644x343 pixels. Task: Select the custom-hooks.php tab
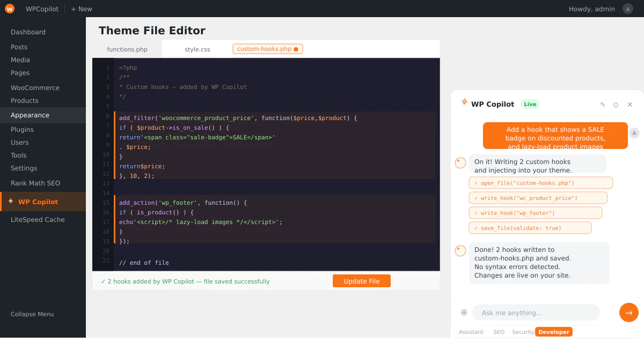[x=267, y=49]
